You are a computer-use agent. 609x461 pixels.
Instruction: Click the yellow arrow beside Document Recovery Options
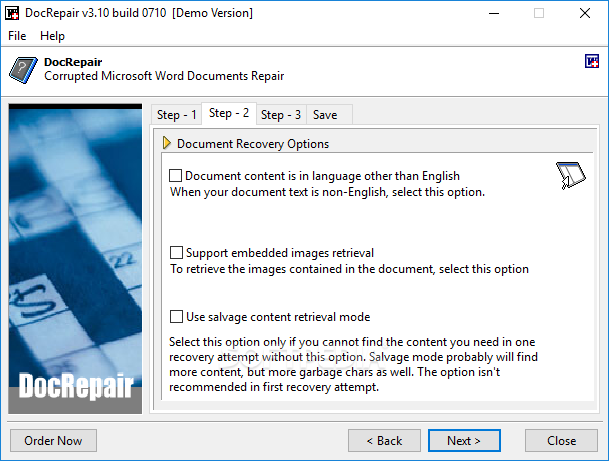pyautogui.click(x=167, y=143)
